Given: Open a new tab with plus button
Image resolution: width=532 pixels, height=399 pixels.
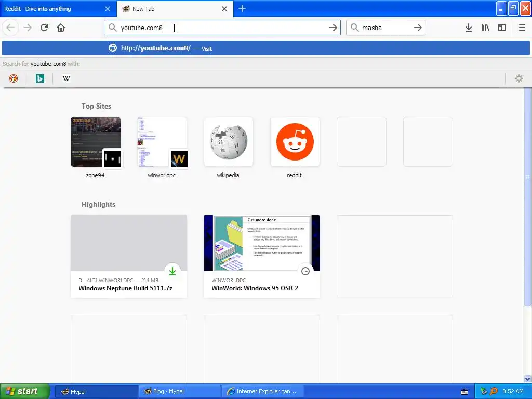Looking at the screenshot, I should [x=242, y=8].
